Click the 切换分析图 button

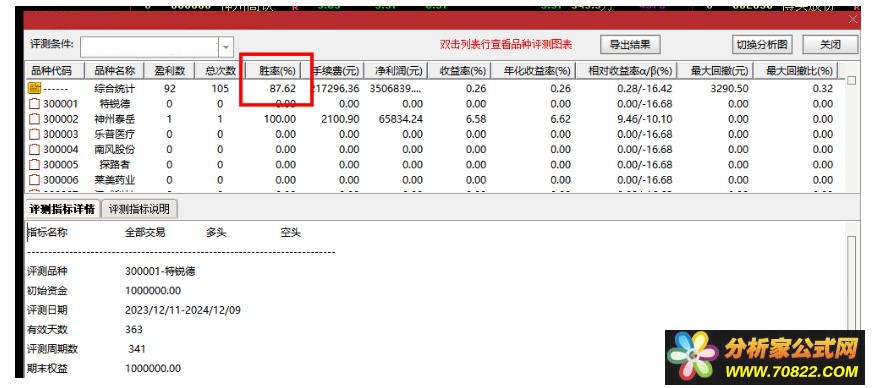point(762,45)
